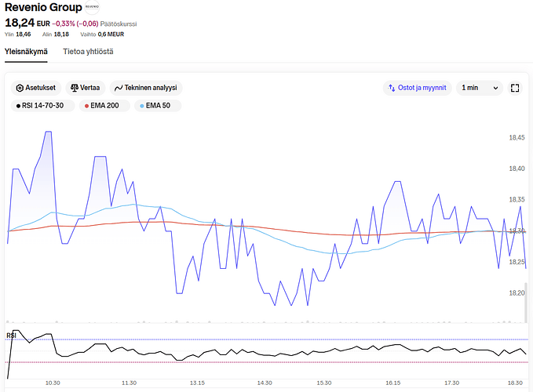Toggle the EMA 200 indicator chip
This screenshot has height=392, width=533.
click(106, 106)
